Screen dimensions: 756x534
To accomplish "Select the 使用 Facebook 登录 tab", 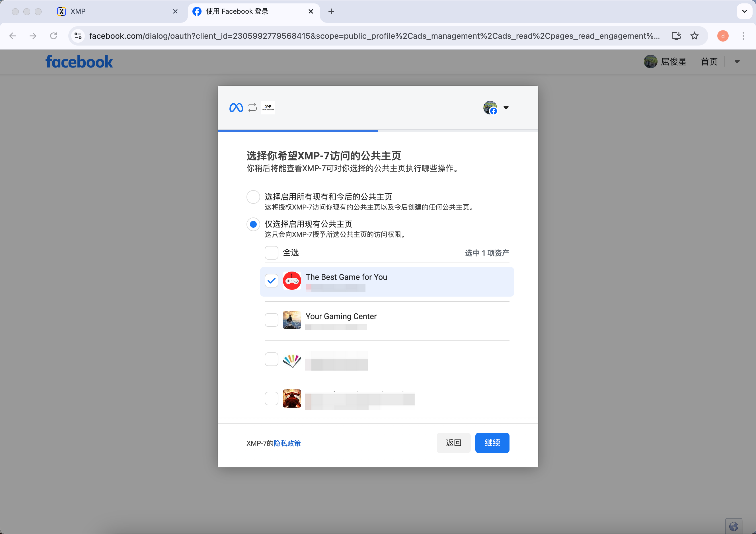I will pyautogui.click(x=254, y=11).
